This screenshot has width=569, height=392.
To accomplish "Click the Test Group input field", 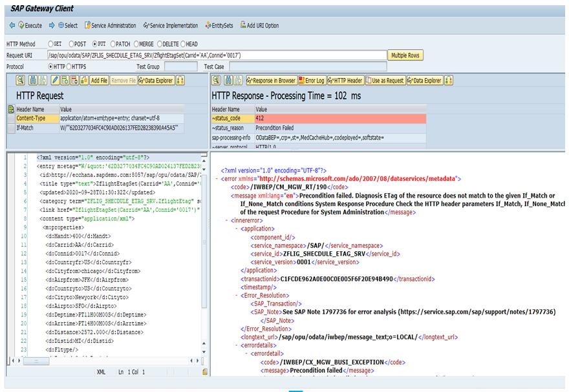I will pyautogui.click(x=180, y=67).
